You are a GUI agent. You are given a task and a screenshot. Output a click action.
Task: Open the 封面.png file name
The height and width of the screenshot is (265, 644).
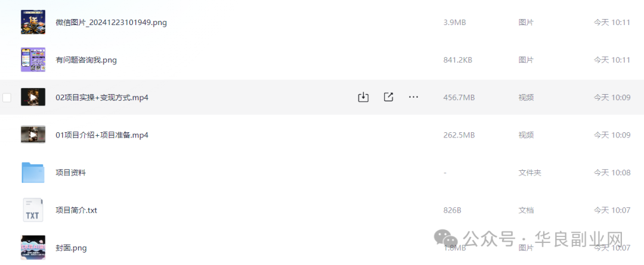(x=71, y=248)
